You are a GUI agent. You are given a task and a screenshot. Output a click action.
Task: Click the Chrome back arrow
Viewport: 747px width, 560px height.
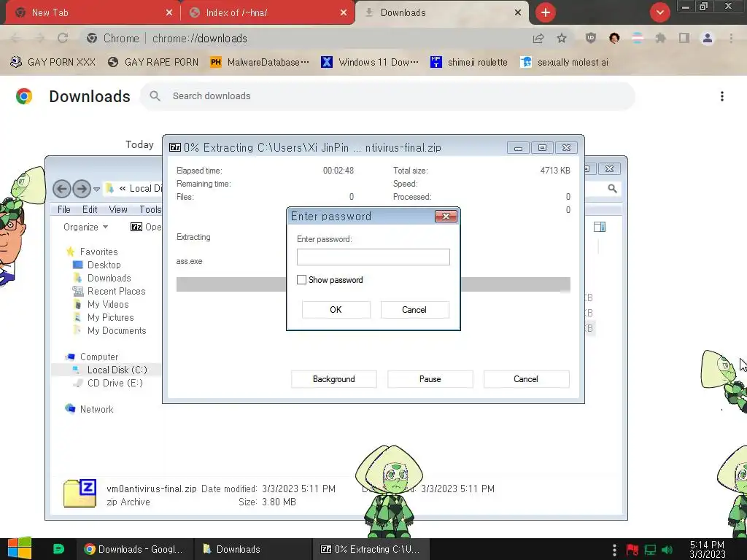tap(16, 38)
